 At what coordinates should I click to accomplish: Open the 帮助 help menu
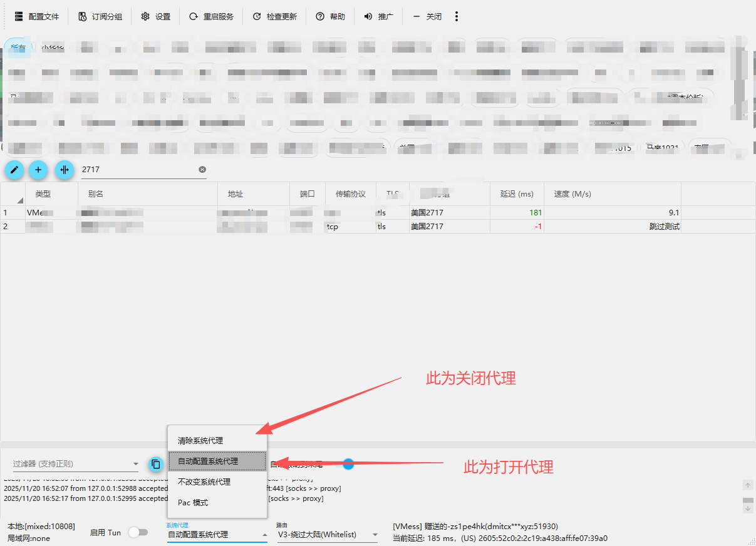click(330, 17)
